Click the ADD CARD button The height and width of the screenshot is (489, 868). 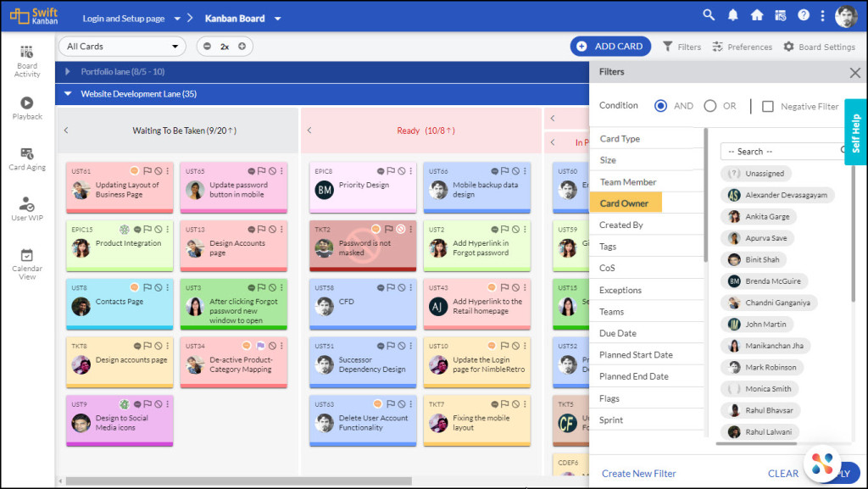[x=609, y=46]
